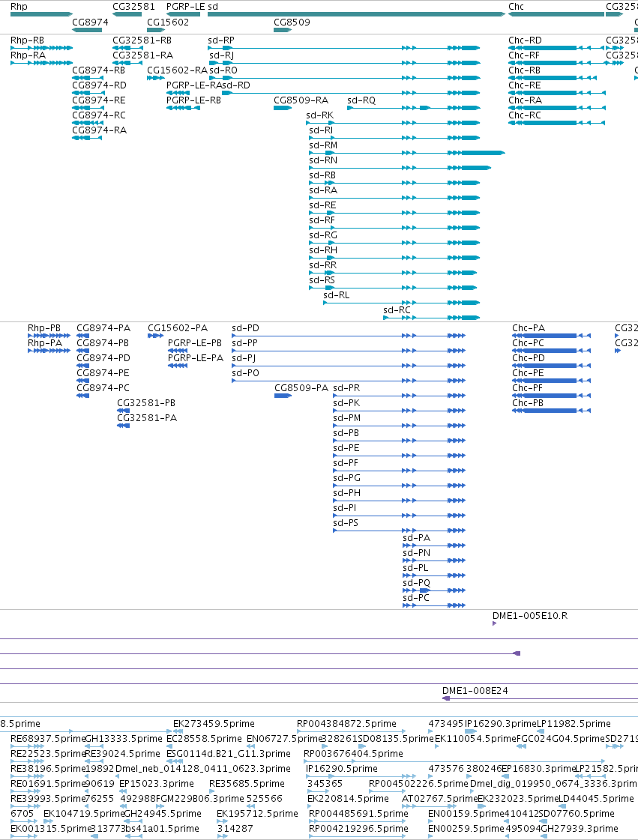The image size is (638, 840).
Task: Select the sd-PR protein label
Action: (x=346, y=388)
